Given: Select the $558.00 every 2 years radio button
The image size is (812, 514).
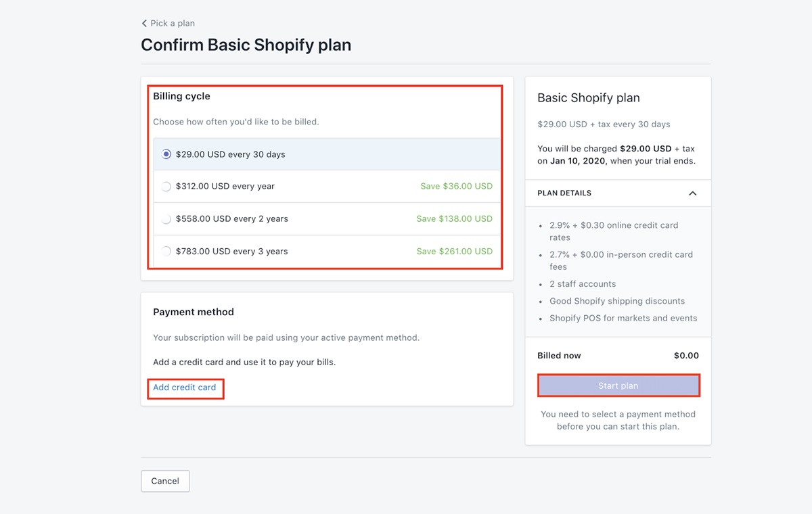Looking at the screenshot, I should coord(166,219).
